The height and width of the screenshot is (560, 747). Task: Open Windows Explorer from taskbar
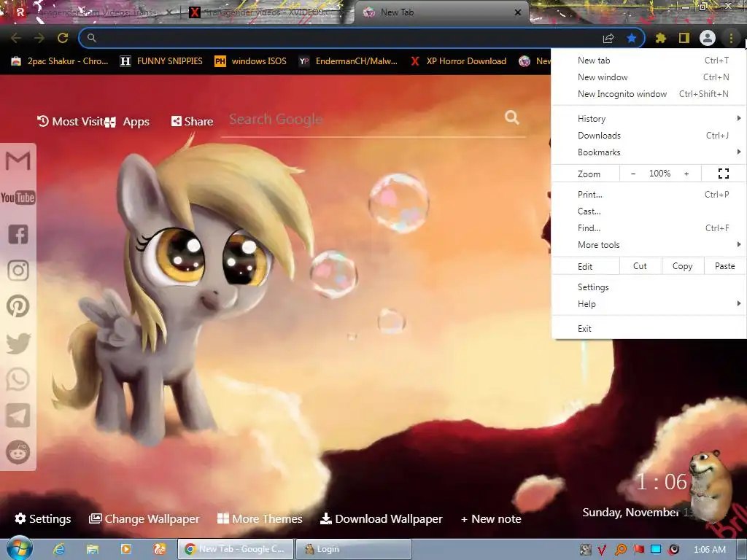pyautogui.click(x=92, y=549)
